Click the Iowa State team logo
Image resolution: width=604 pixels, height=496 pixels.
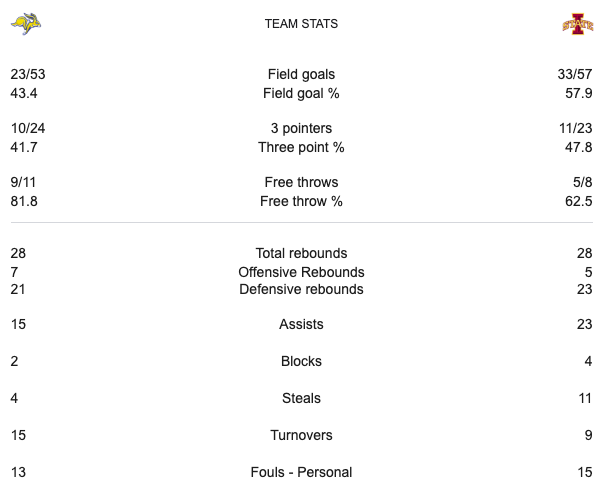tap(578, 23)
